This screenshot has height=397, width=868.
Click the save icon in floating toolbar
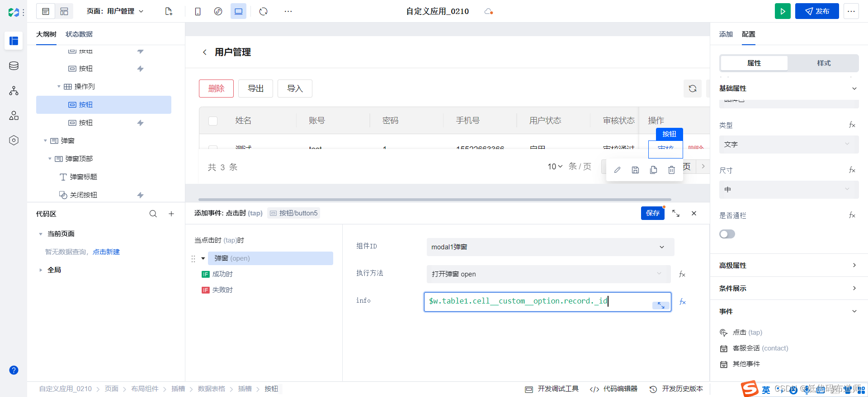(x=635, y=170)
